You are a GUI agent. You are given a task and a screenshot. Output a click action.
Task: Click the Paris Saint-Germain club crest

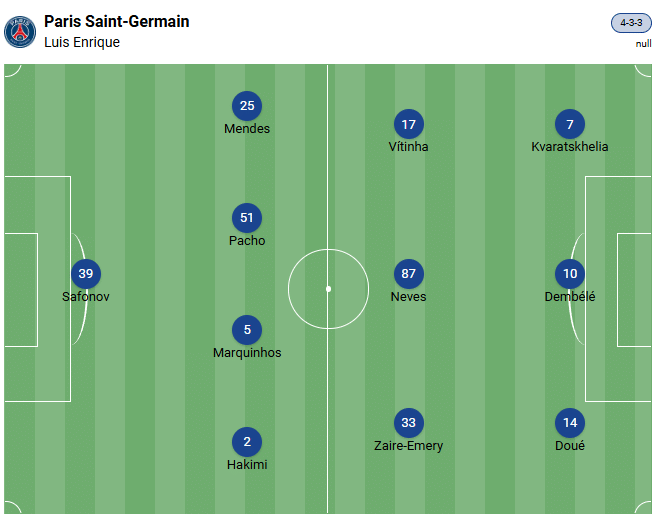pyautogui.click(x=20, y=31)
